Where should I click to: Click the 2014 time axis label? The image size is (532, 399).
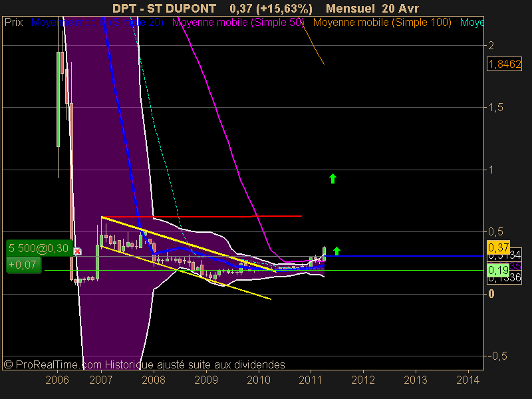pyautogui.click(x=468, y=380)
